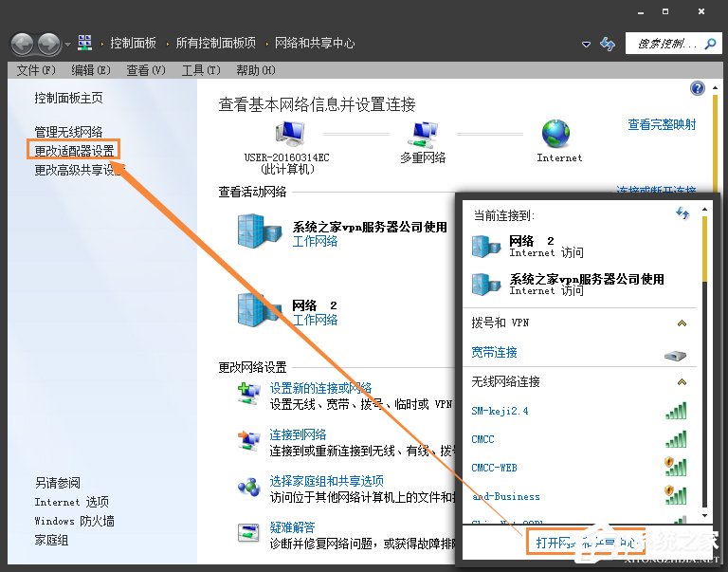Click the USER-20160314EC computer icon
This screenshot has width=728, height=572.
tap(287, 134)
